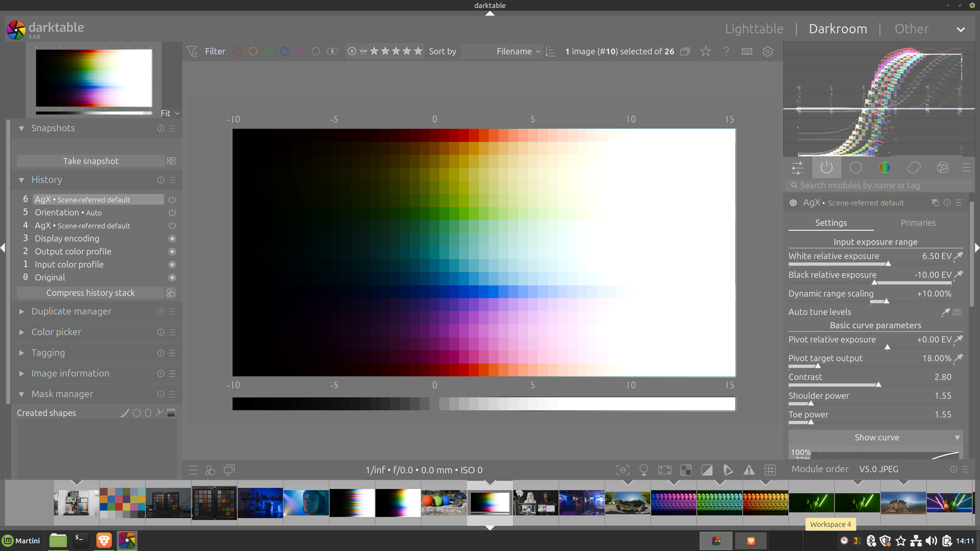Image resolution: width=980 pixels, height=551 pixels.
Task: Select the colored spheres filmstrip thumbnail
Action: [x=444, y=502]
